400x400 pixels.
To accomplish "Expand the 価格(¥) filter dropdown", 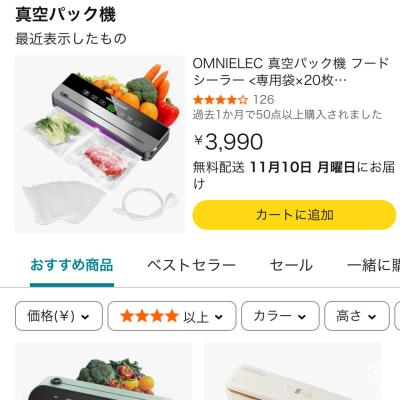I will pos(59,316).
